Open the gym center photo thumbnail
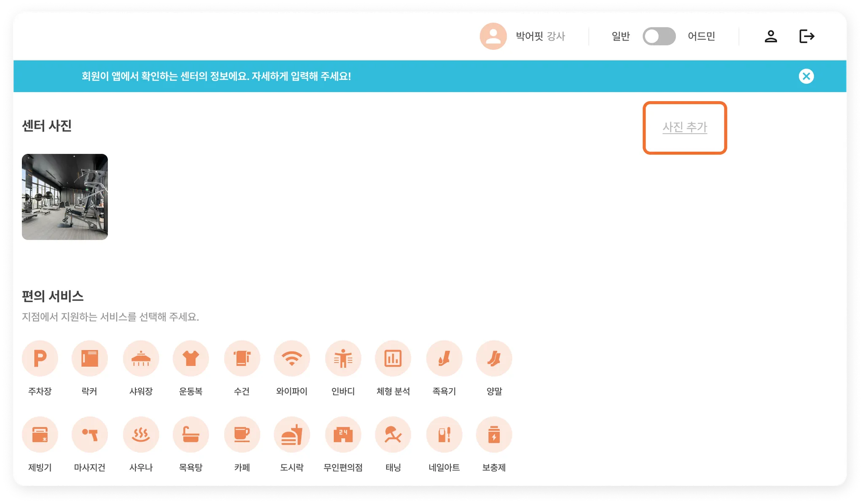Image resolution: width=863 pixels, height=504 pixels. (x=65, y=197)
